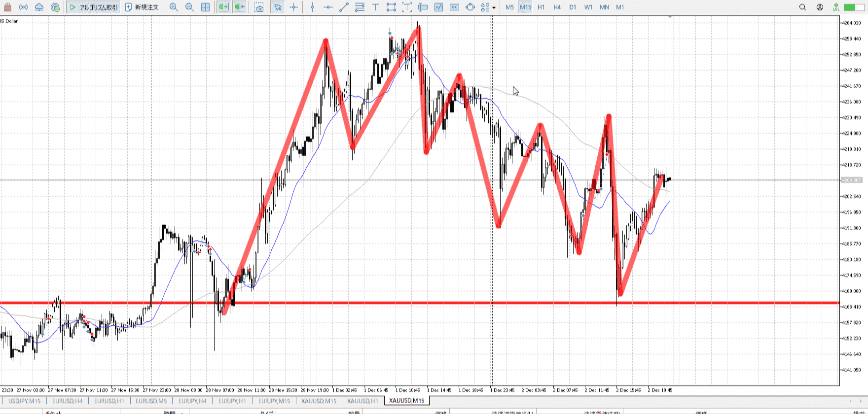868x414 pixels.
Task: Expand the objects dropdown arrow in toolbar
Action: coord(494,8)
